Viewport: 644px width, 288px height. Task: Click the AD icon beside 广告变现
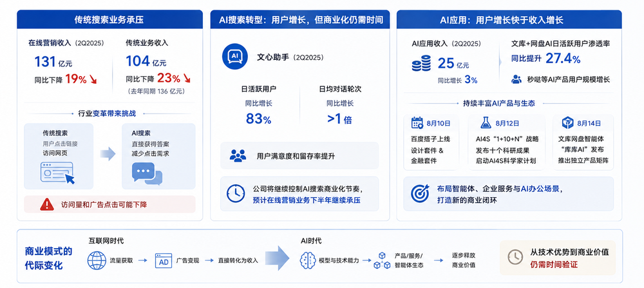tap(164, 260)
